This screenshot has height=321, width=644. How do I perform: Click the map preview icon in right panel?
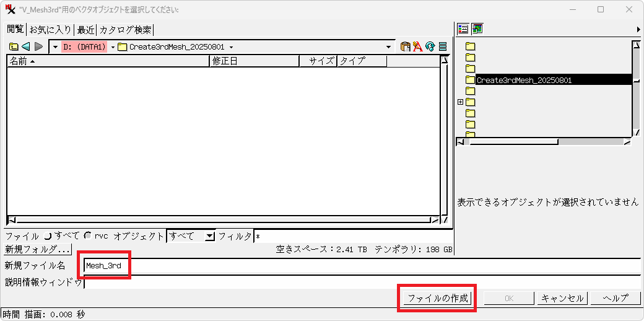477,29
